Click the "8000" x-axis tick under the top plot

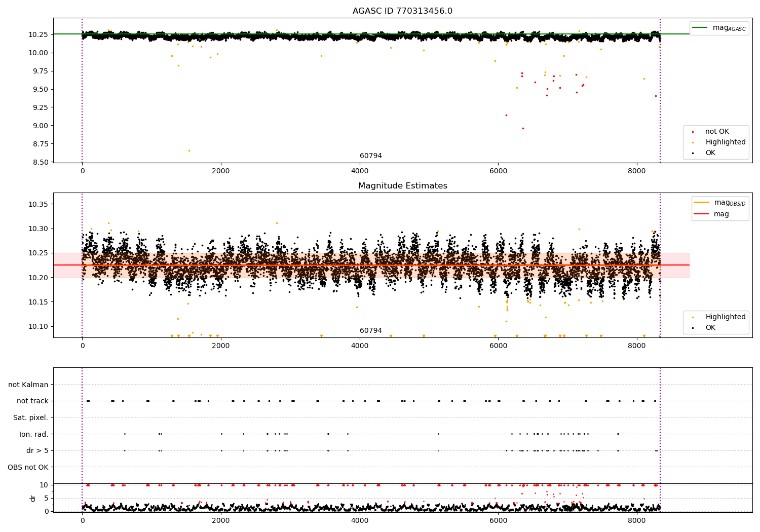coord(637,171)
